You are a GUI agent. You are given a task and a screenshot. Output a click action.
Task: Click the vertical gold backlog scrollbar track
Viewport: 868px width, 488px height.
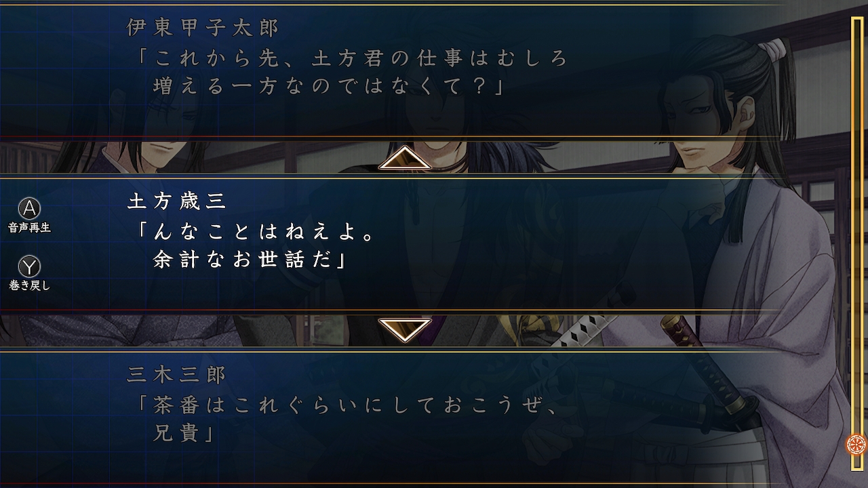pyautogui.click(x=856, y=243)
